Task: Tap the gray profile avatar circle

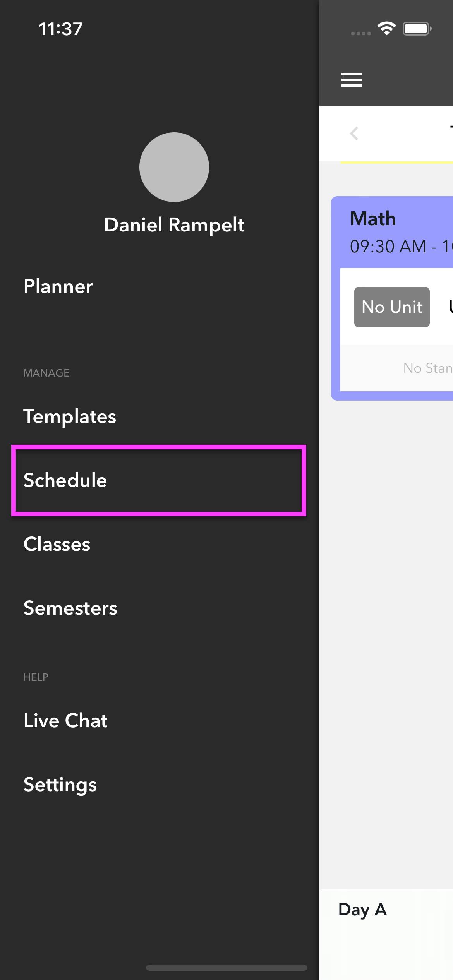Action: click(x=174, y=167)
